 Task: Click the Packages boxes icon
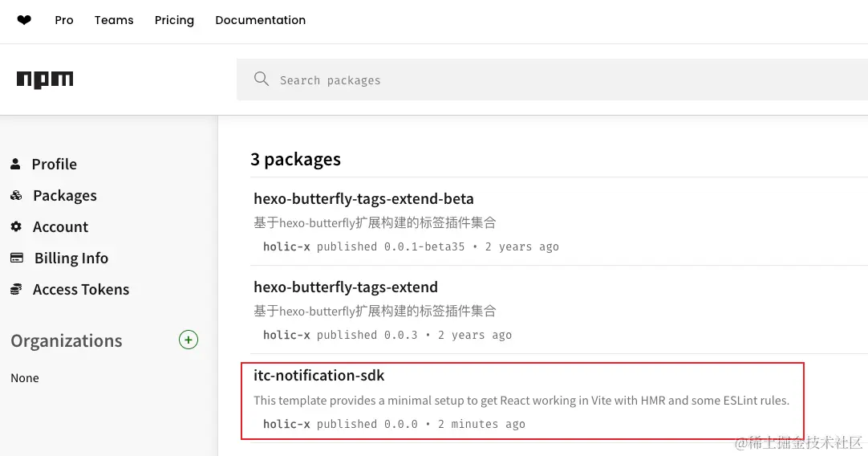pos(16,195)
